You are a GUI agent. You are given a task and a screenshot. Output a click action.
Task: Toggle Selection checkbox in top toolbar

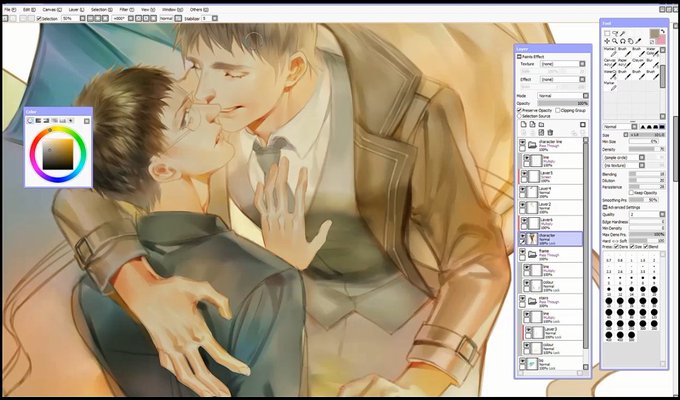click(x=39, y=19)
